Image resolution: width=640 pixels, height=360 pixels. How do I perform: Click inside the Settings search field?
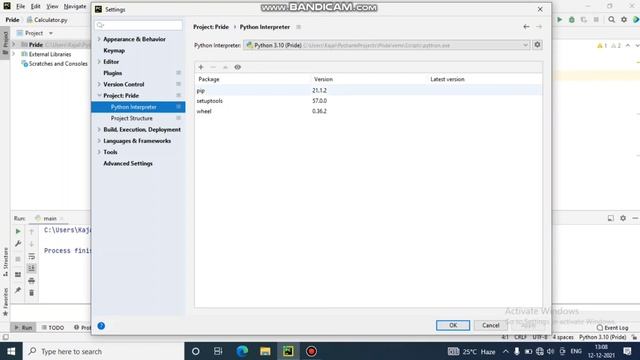click(138, 25)
